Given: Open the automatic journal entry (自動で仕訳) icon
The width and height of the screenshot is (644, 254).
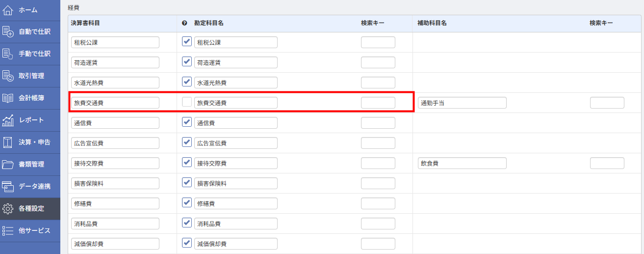Looking at the screenshot, I should [8, 32].
